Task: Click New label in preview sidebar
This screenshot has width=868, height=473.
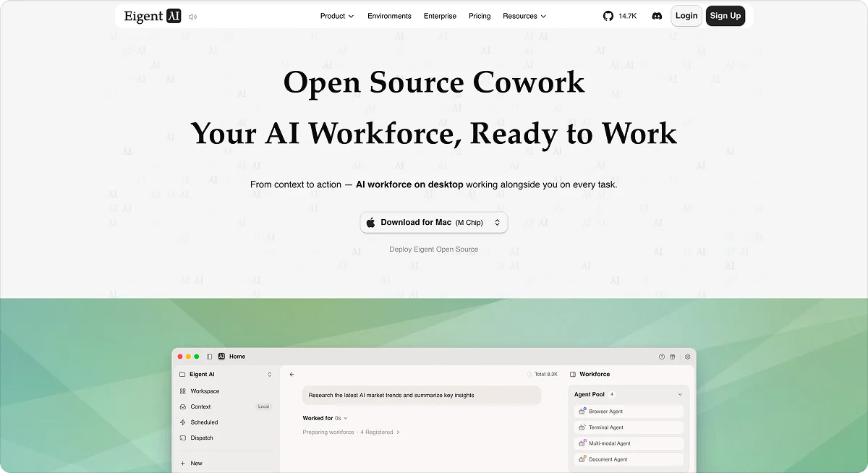Action: pos(196,464)
